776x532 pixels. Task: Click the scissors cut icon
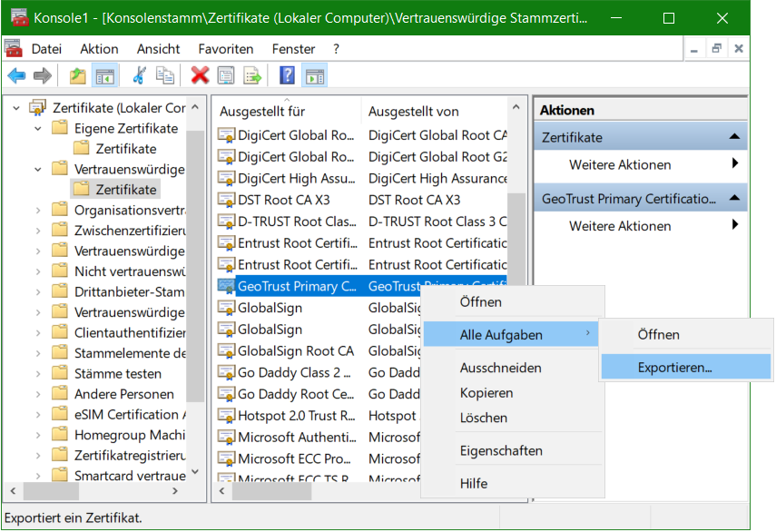coord(139,75)
